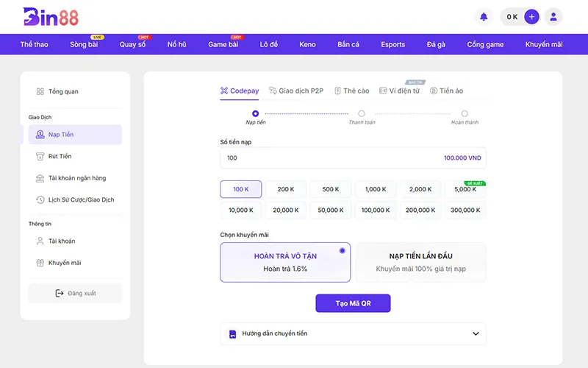Viewport: 588px width, 368px height.
Task: Open the Sòng bài navigation menu
Action: click(84, 44)
